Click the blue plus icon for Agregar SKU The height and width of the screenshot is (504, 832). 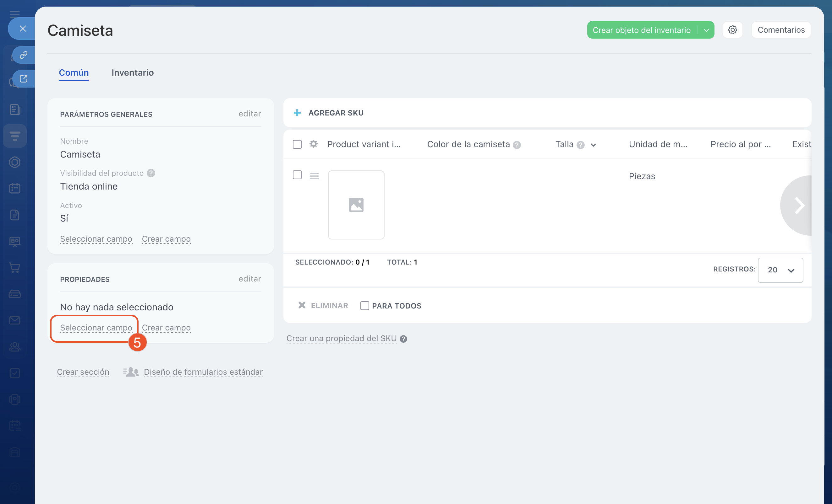click(x=297, y=113)
